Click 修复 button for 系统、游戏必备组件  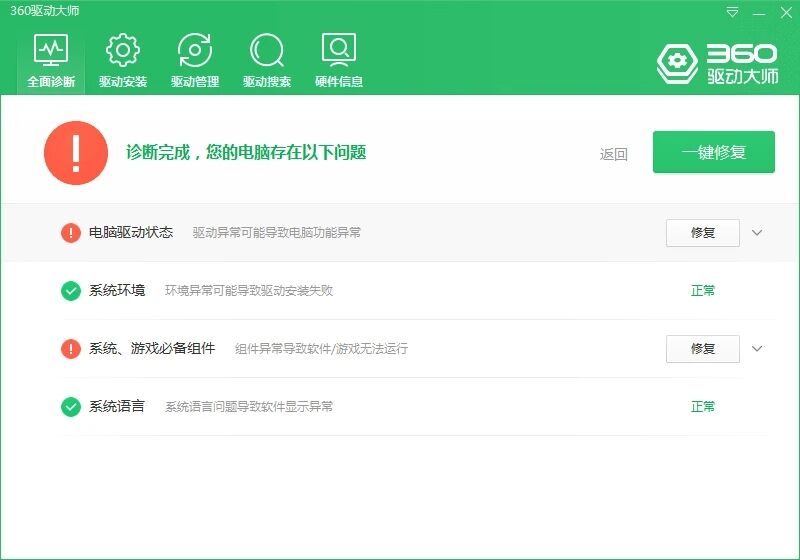click(x=702, y=349)
